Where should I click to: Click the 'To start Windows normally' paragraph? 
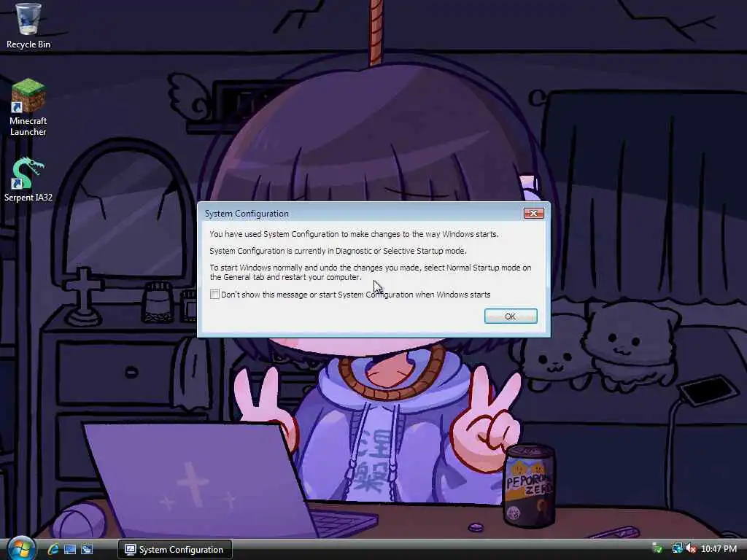pos(370,273)
